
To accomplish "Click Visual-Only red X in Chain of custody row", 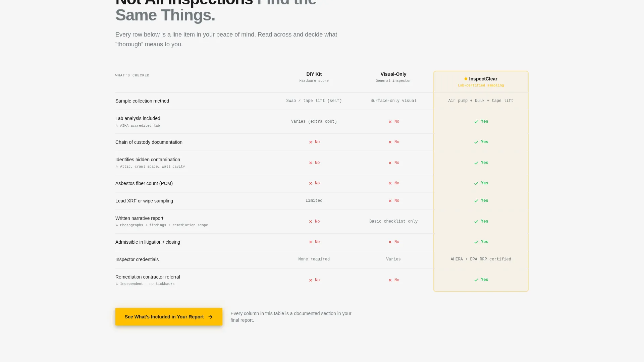I will click(390, 142).
